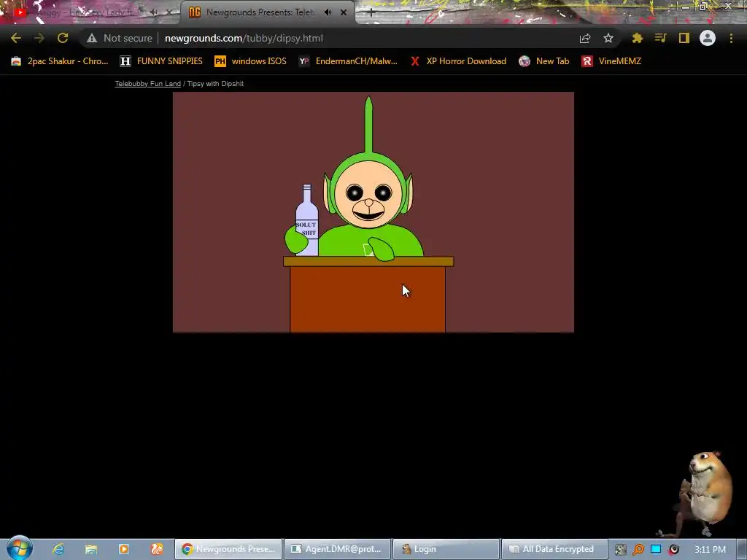
Task: Switch to the Login taskbar window
Action: point(446,549)
